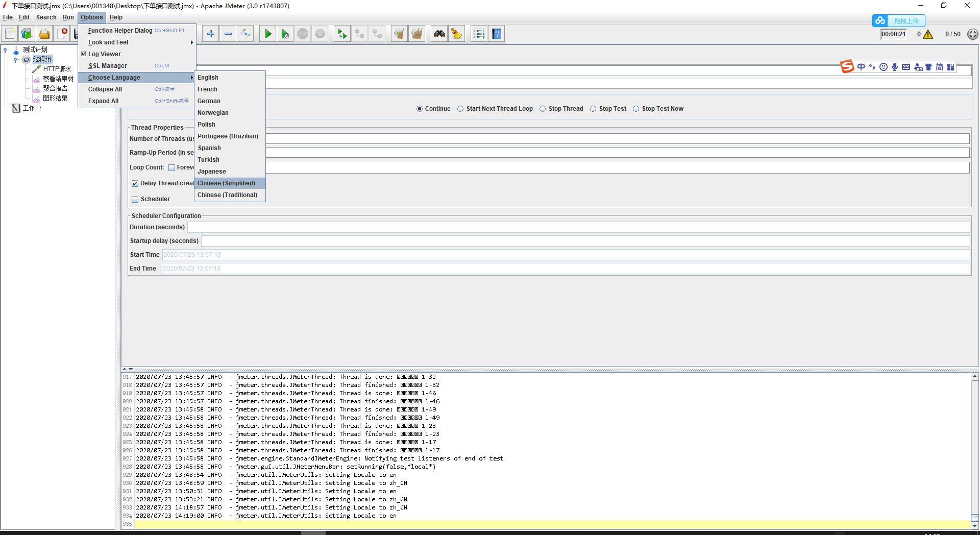This screenshot has height=535, width=980.
Task: Click the Sogou emoji smiley icon
Action: 884,67
